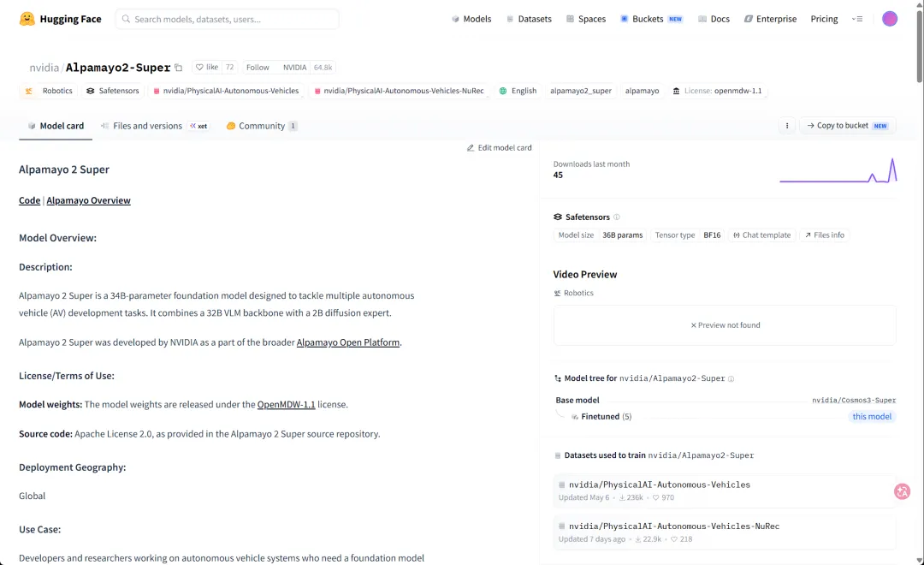
Task: Click the alpamayo tag
Action: [x=642, y=91]
